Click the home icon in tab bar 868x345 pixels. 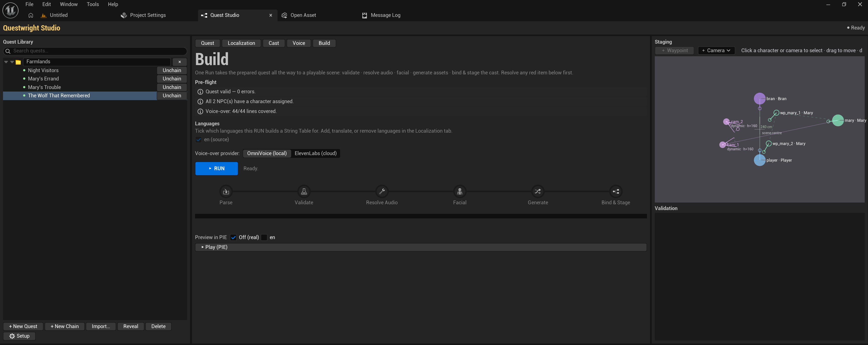tap(31, 15)
